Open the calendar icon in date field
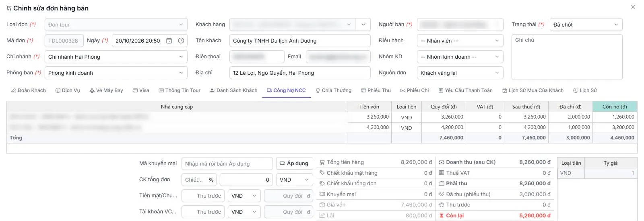The image size is (644, 221). (169, 41)
